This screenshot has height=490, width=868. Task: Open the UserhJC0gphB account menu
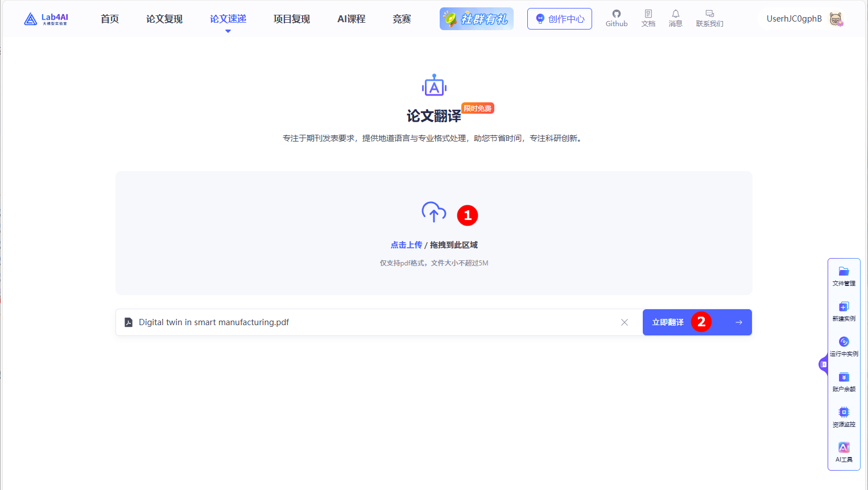(794, 18)
